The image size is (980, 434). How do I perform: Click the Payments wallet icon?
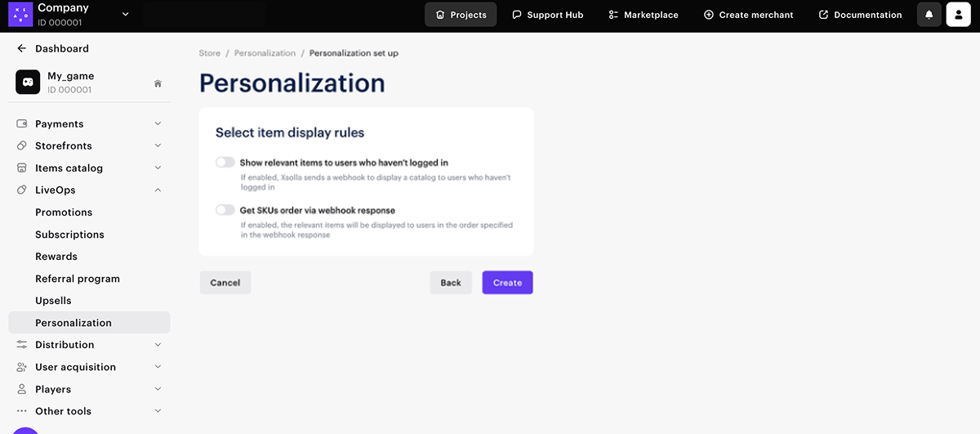pos(22,124)
